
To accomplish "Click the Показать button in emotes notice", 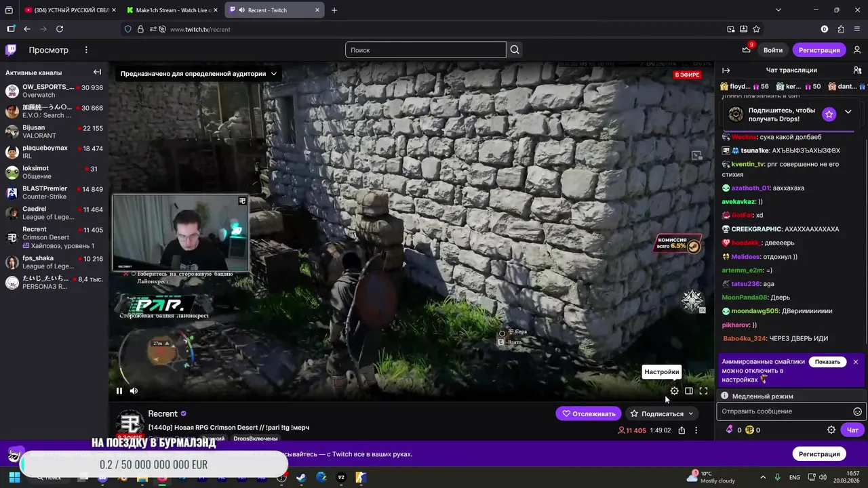I will [827, 362].
